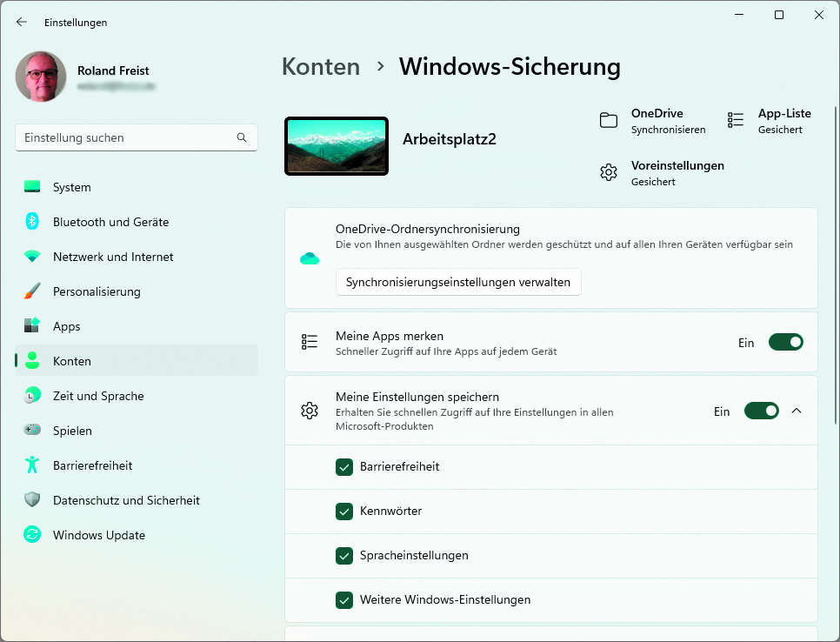Image resolution: width=840 pixels, height=642 pixels.
Task: Minimize the Einstellungen window
Action: (x=739, y=15)
